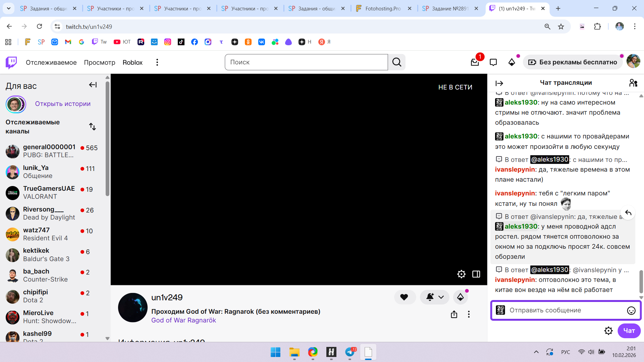This screenshot has height=362, width=644.
Task: Collapse the "Для вас" sidebar
Action: 93,85
